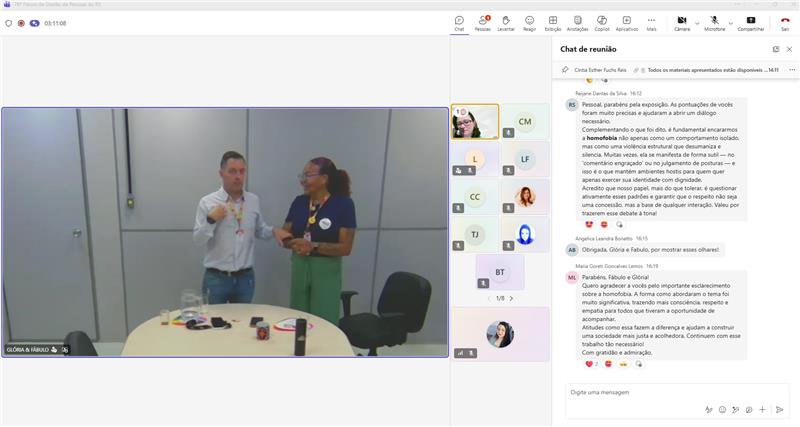Viewport: 800px width, 427px height.
Task: Open Aplicativos in the meeting toolbar
Action: tap(627, 22)
